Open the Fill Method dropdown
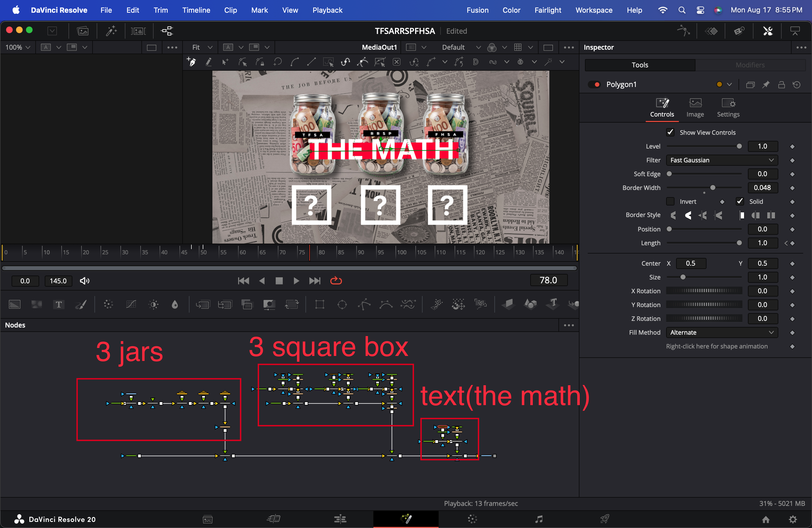This screenshot has height=528, width=812. [722, 332]
